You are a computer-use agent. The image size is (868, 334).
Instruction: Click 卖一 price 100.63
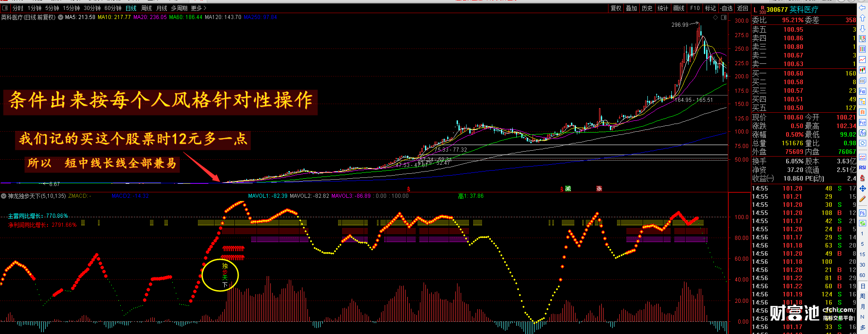coord(793,64)
